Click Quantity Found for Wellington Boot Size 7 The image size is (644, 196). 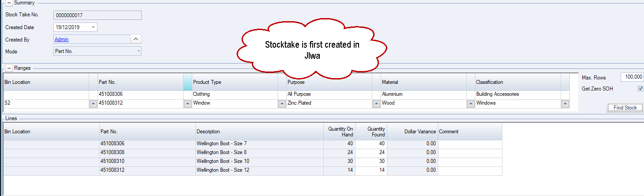tap(371, 143)
